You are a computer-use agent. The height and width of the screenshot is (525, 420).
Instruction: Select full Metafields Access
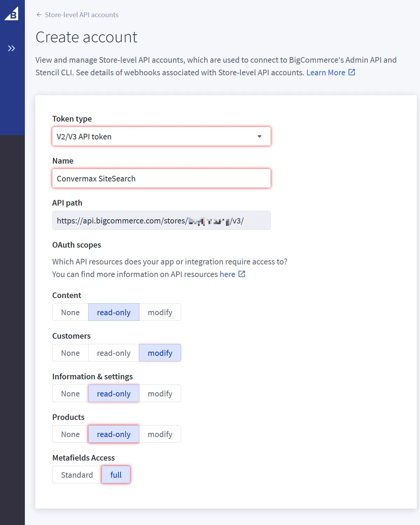click(x=116, y=475)
